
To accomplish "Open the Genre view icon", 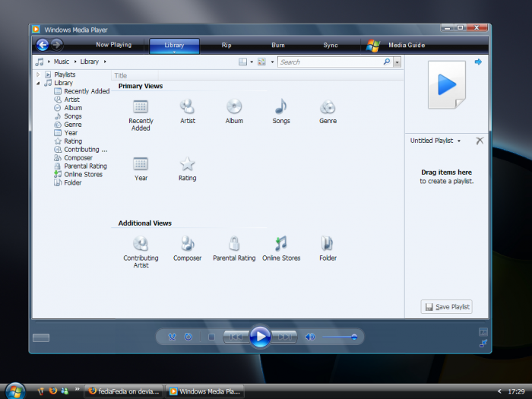I will pos(328,107).
